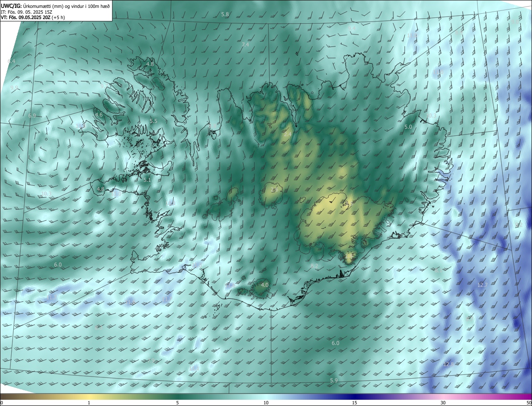532x406 pixels.
Task: Click the yellow segment of the color bar
Action: click(x=89, y=396)
